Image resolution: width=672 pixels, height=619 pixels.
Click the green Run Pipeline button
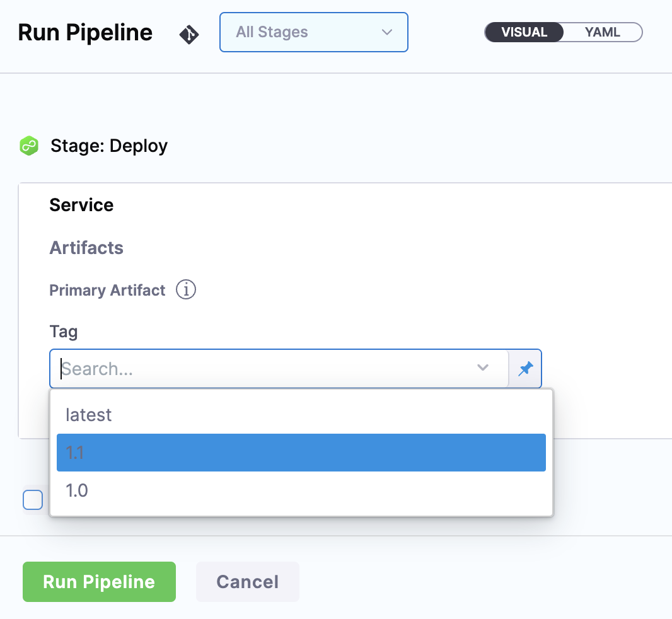(x=99, y=582)
